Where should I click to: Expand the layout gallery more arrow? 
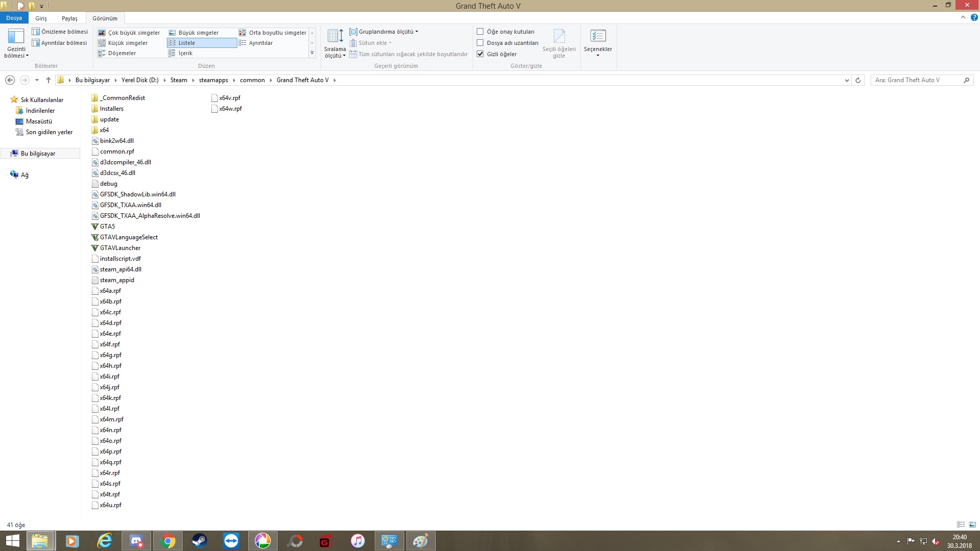312,53
